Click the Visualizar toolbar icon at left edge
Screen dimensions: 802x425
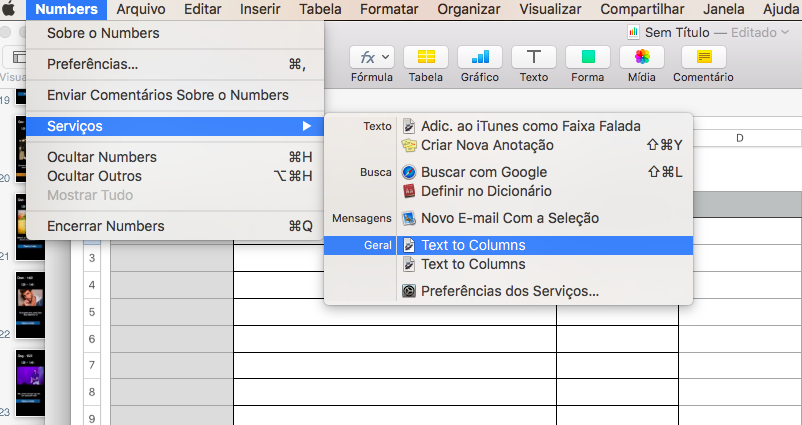pyautogui.click(x=15, y=57)
